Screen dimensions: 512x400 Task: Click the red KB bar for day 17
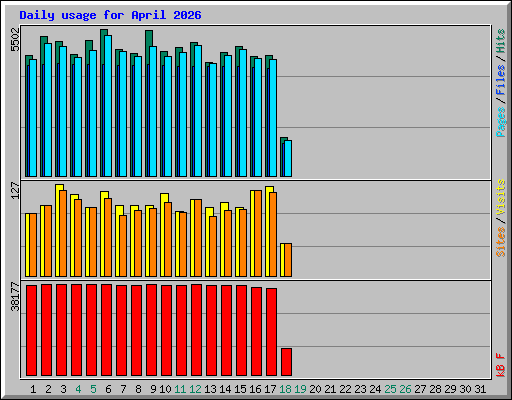pyautogui.click(x=271, y=332)
